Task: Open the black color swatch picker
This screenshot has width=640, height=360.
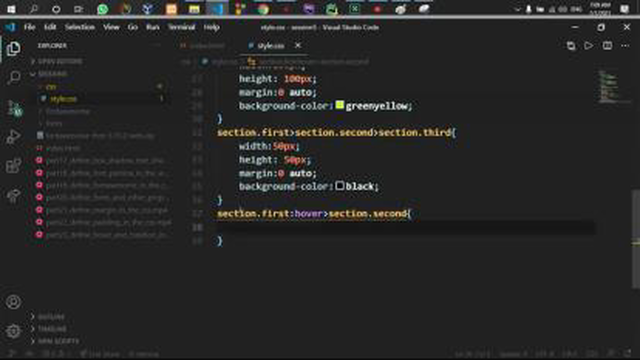Action: (x=340, y=186)
